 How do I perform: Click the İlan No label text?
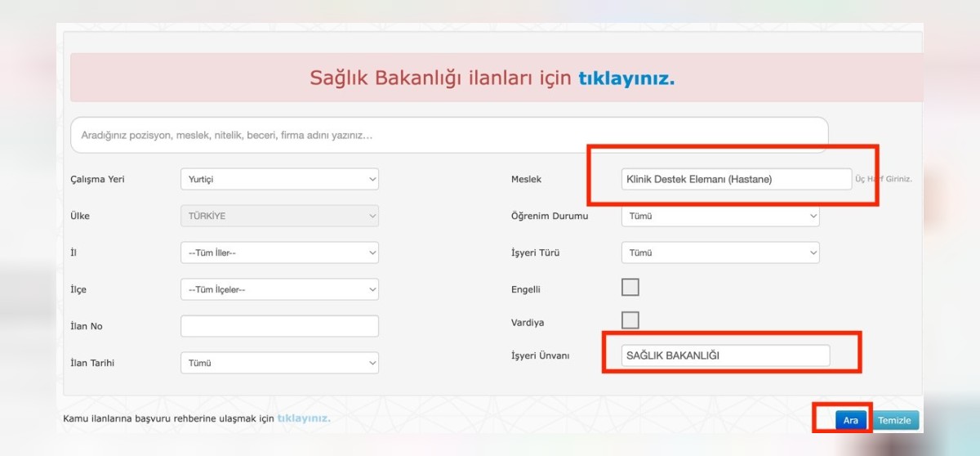pos(87,326)
